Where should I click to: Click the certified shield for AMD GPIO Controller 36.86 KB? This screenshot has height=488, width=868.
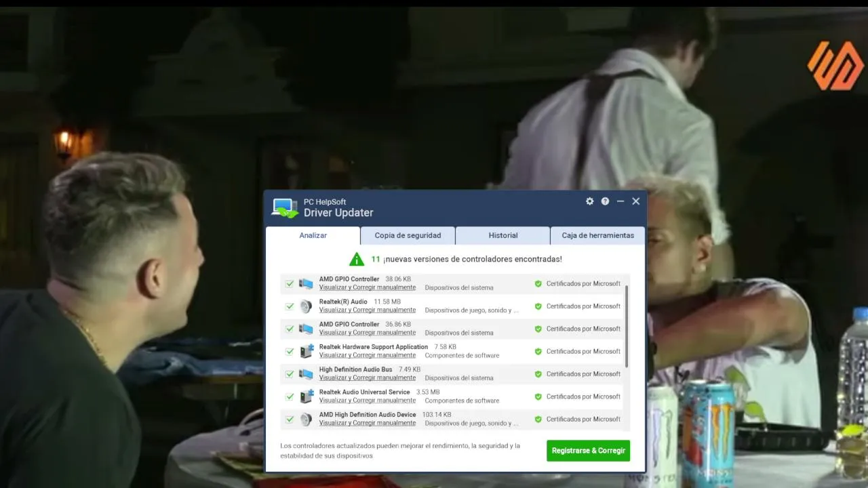[x=538, y=329]
